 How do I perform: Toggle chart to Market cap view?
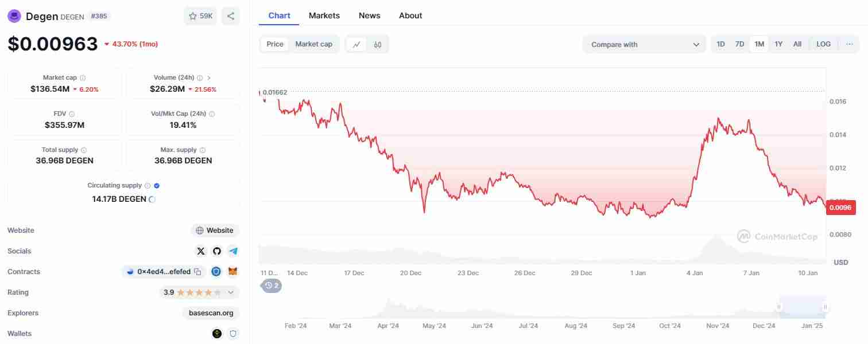[313, 44]
